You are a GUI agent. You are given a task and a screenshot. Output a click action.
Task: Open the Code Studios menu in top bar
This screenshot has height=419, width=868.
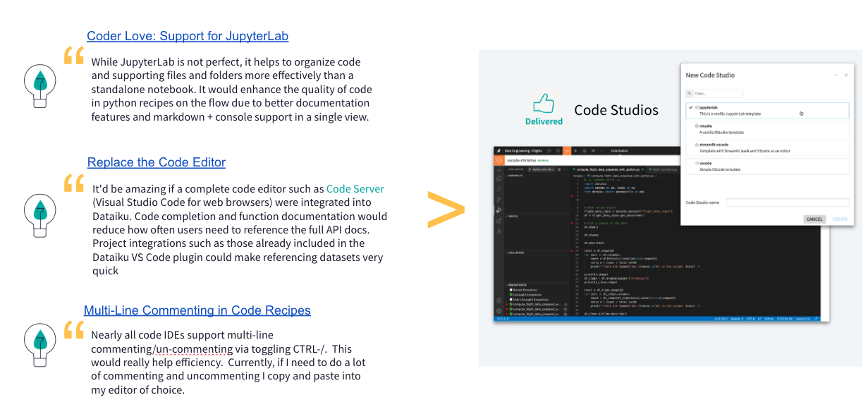(619, 151)
